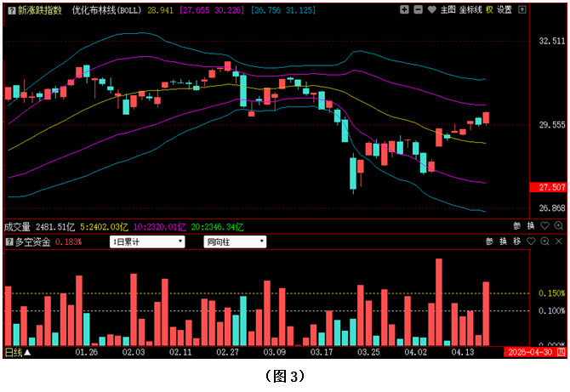Toggle the 权 adjustment option
Screen dimensions: 570x392
pyautogui.click(x=489, y=9)
